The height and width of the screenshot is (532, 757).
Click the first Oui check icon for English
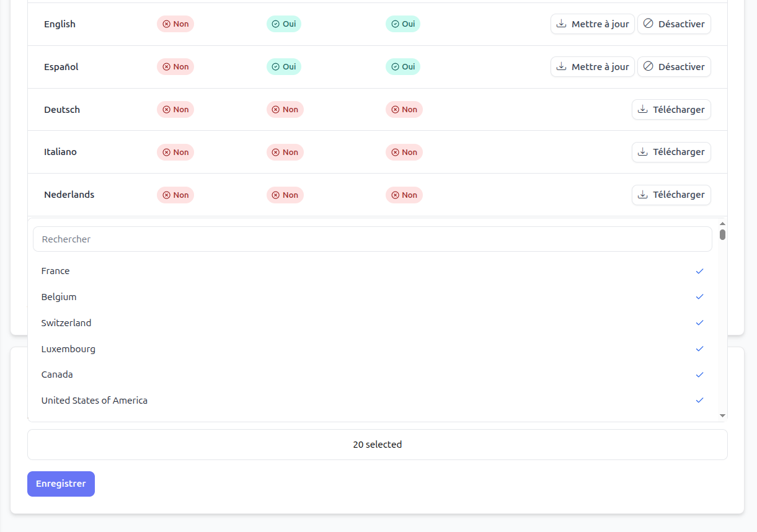coord(276,24)
